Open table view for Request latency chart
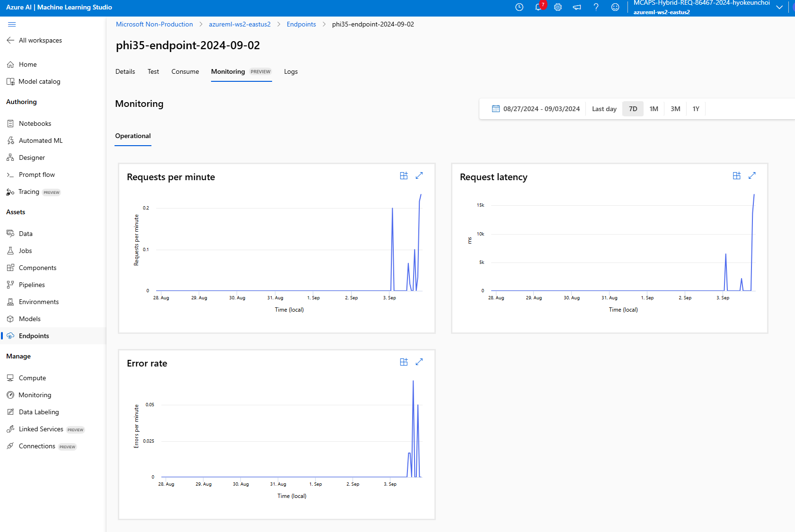Screen dimensions: 795x532 click(x=737, y=175)
